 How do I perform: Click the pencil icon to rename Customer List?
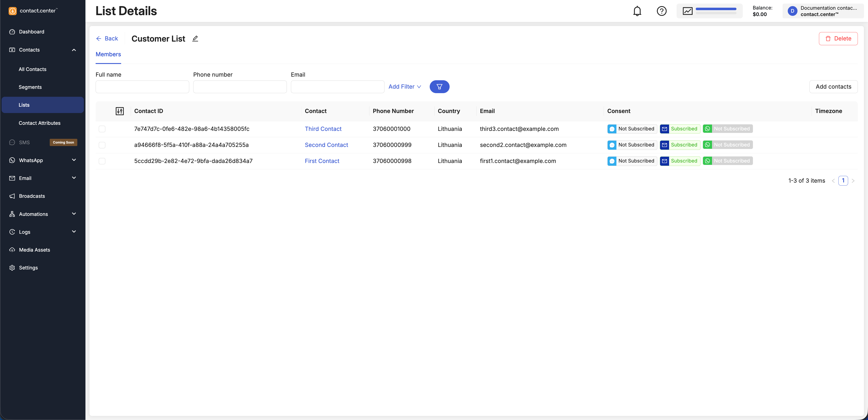pos(195,38)
